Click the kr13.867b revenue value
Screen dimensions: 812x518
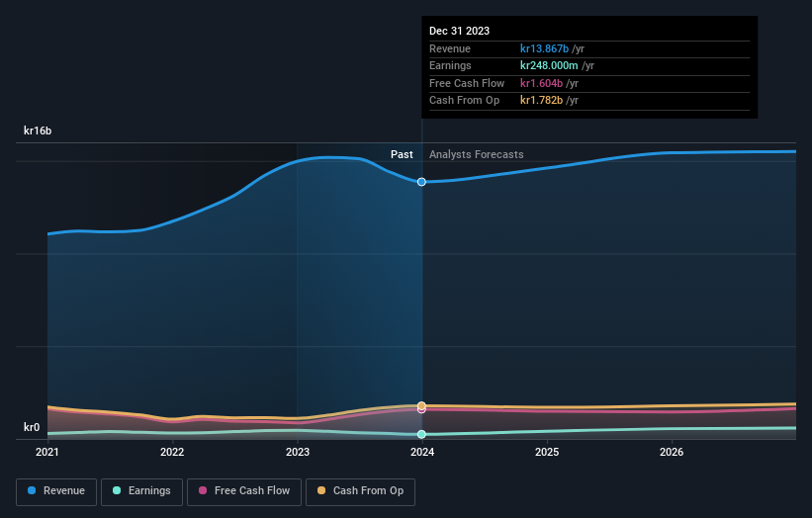(544, 48)
